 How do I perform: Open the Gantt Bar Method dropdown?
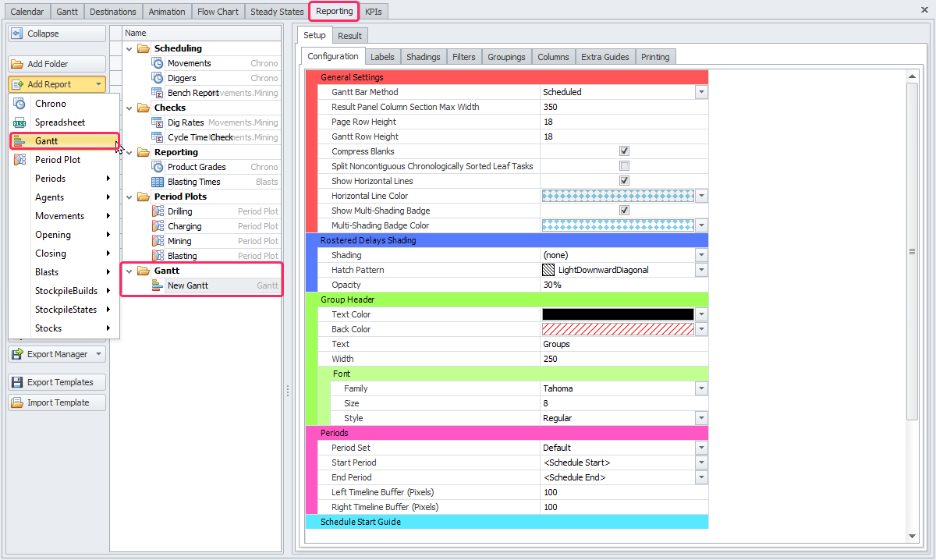point(701,92)
